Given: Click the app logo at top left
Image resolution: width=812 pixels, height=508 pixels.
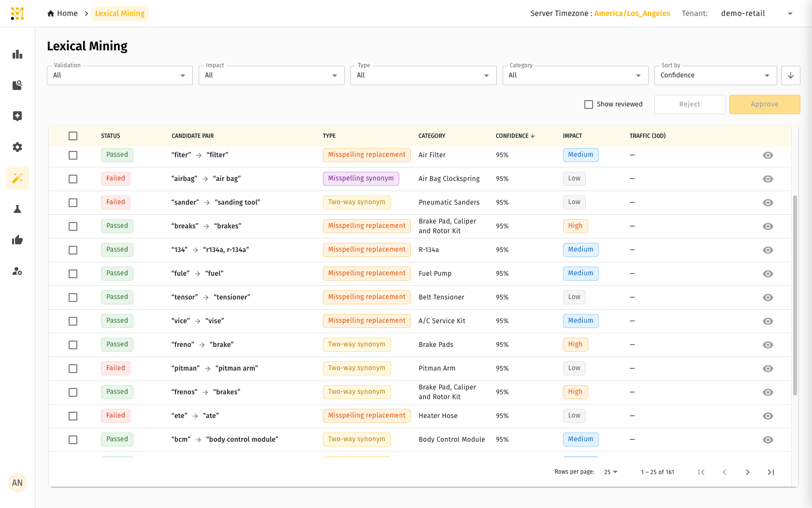Looking at the screenshot, I should 17,14.
